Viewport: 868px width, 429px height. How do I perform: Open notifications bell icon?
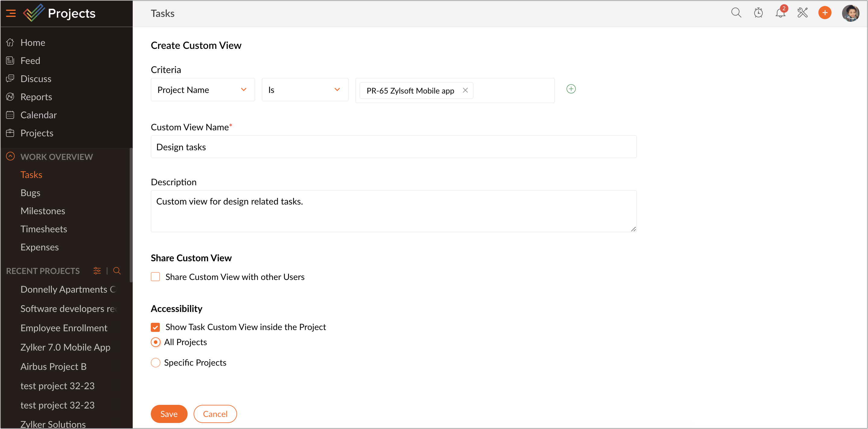point(780,13)
